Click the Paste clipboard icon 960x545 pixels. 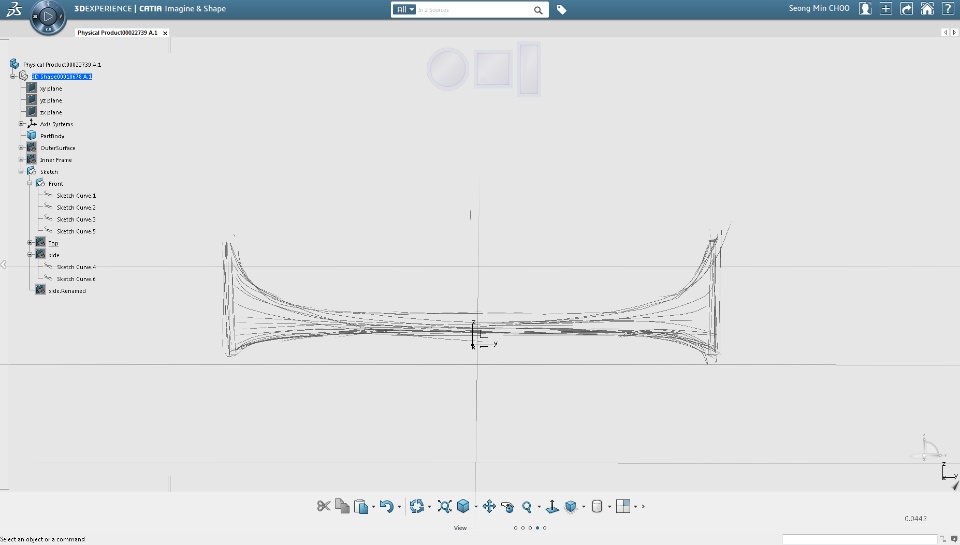point(361,506)
